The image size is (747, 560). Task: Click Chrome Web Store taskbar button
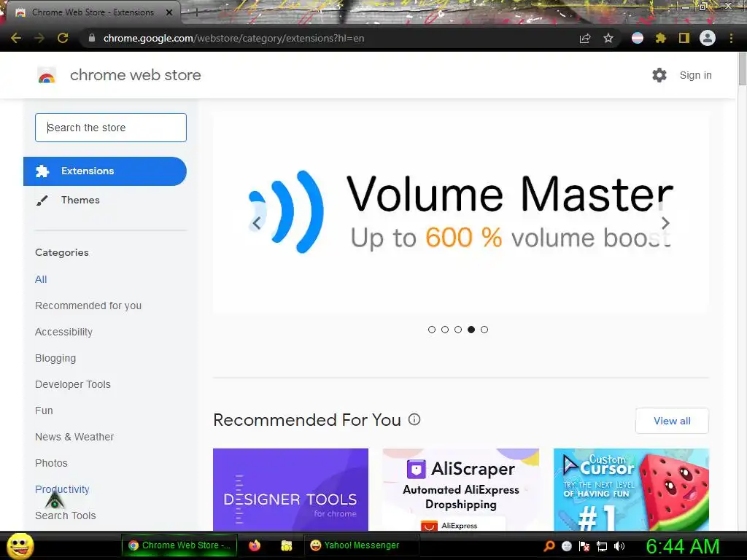179,545
